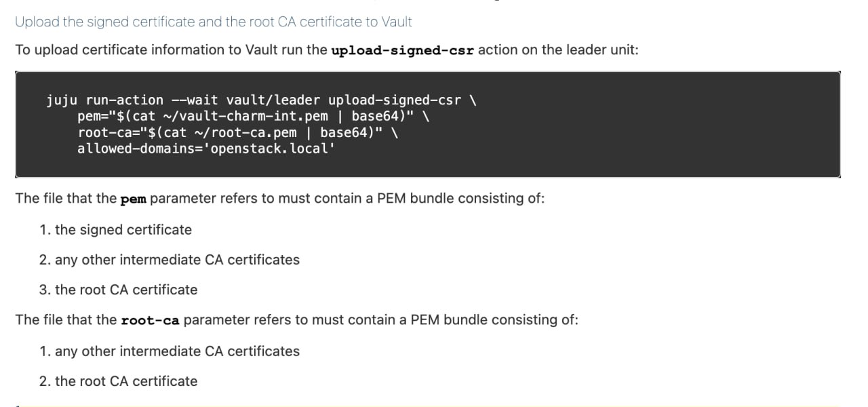Click the bold "pem" word in the paragraph
The image size is (868, 407).
point(133,199)
